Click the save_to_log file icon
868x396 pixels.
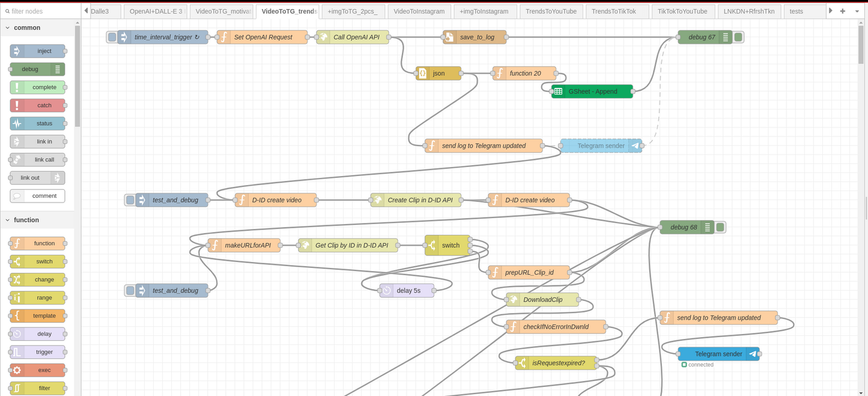click(x=449, y=37)
